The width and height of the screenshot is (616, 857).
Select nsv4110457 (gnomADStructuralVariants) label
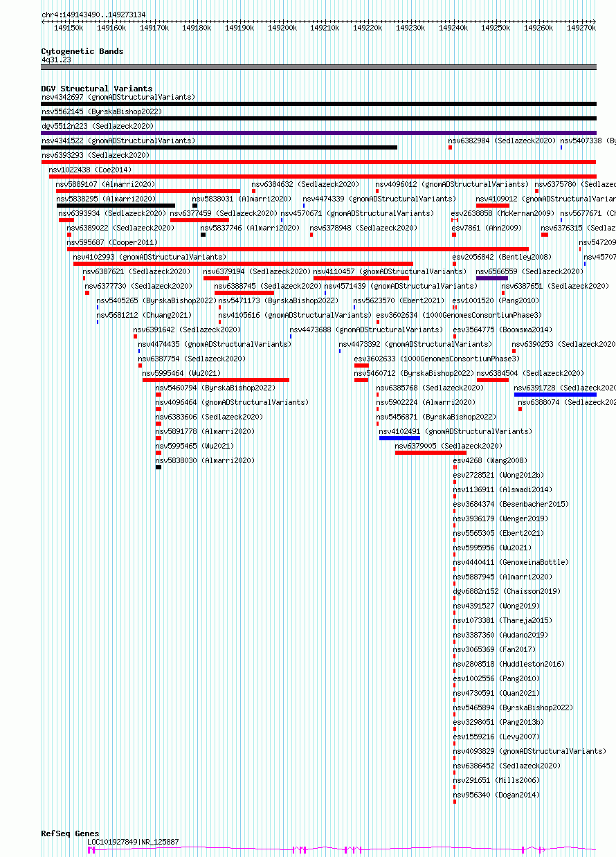(x=390, y=271)
